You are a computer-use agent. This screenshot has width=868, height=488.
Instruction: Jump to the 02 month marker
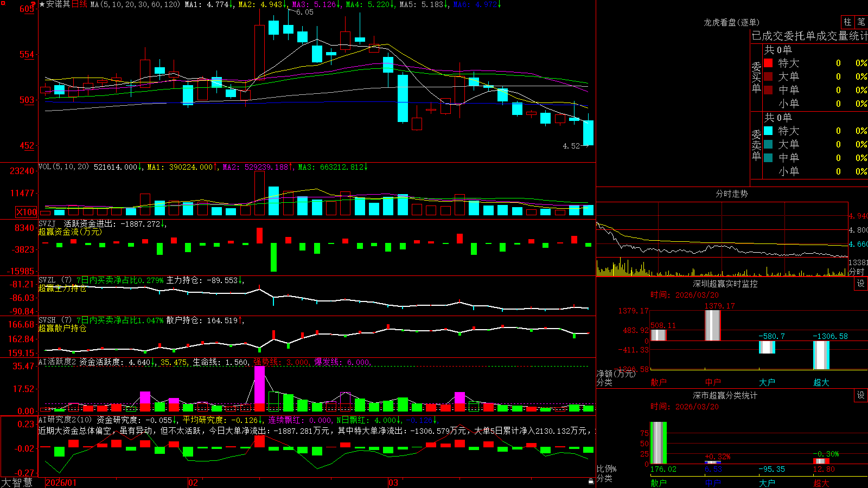193,483
